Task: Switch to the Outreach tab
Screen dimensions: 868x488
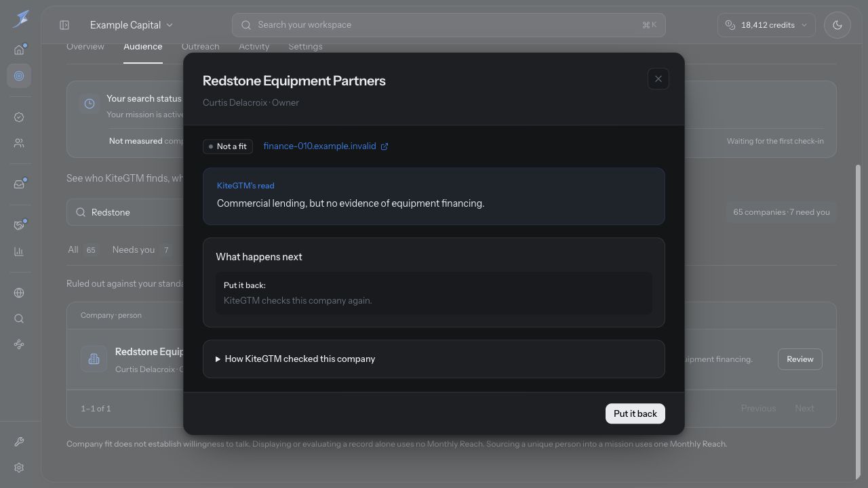Action: [x=201, y=47]
